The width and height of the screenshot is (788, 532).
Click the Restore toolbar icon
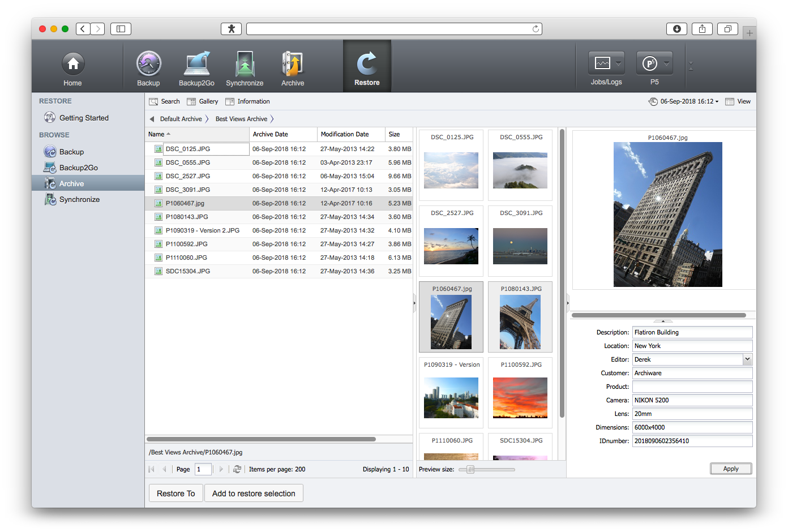coord(367,65)
